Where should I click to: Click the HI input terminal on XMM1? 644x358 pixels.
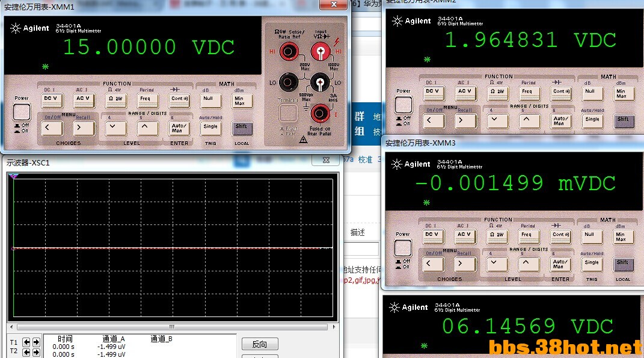(320, 52)
